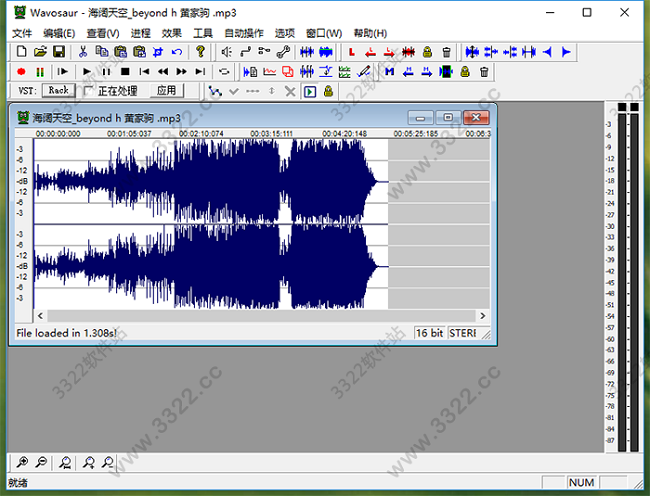The image size is (650, 496).
Task: Click the 就绪 status bar text
Action: click(x=17, y=482)
